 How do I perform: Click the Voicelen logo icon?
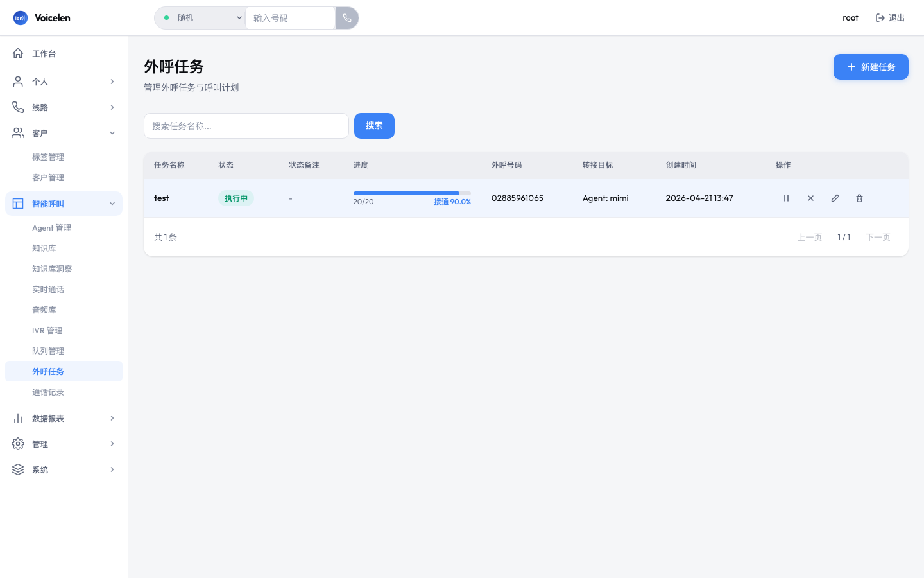pyautogui.click(x=21, y=18)
